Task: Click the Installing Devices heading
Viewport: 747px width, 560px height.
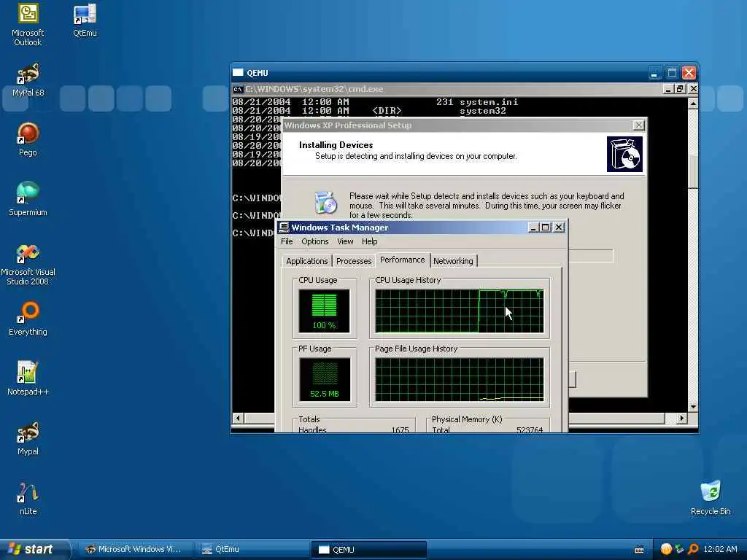Action: click(x=336, y=145)
